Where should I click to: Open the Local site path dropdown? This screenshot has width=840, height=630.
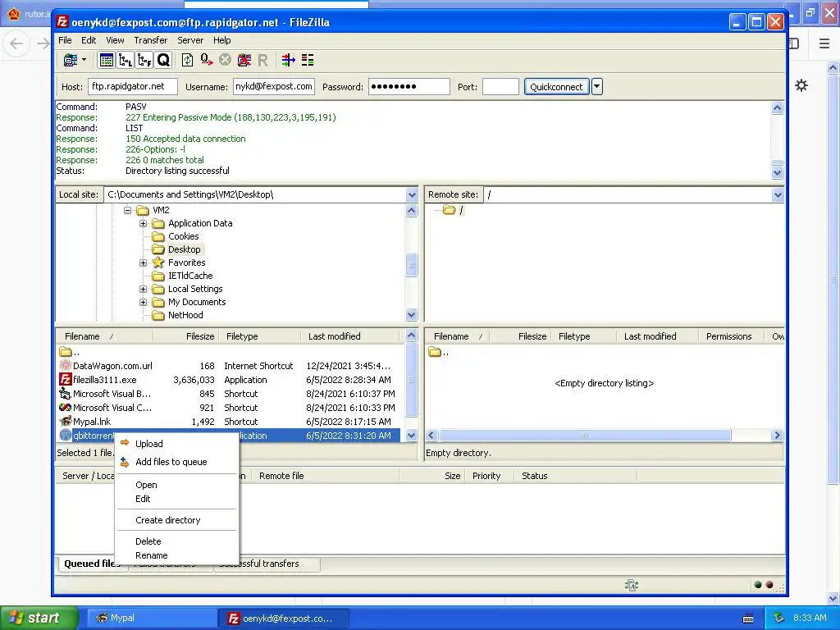[412, 195]
